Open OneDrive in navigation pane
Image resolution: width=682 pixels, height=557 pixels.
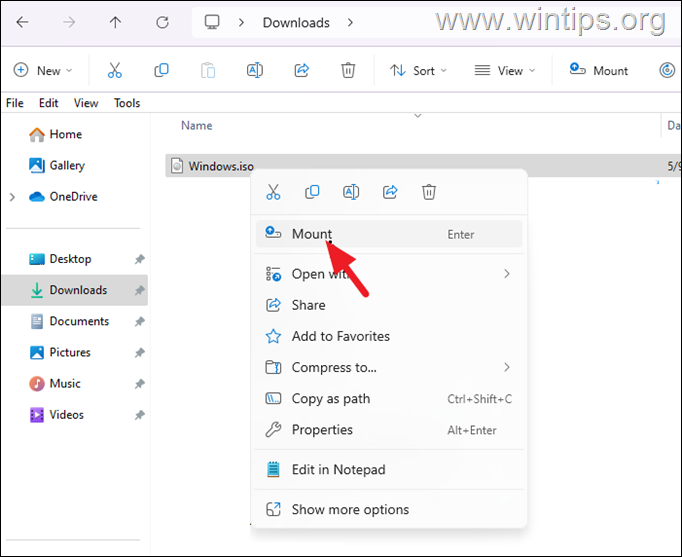(63, 197)
